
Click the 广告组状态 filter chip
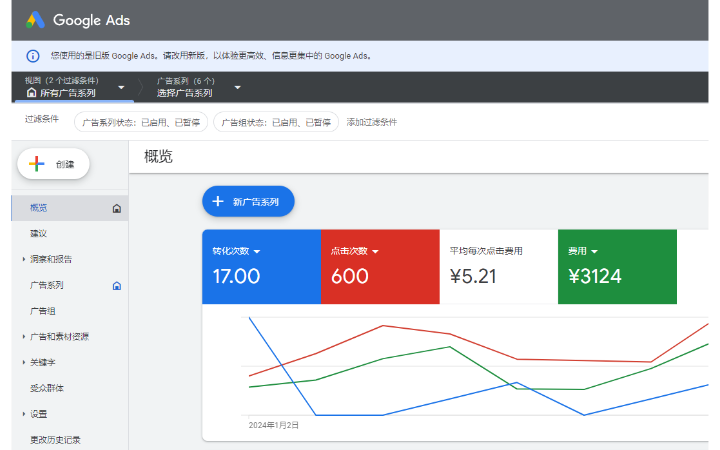[276, 122]
